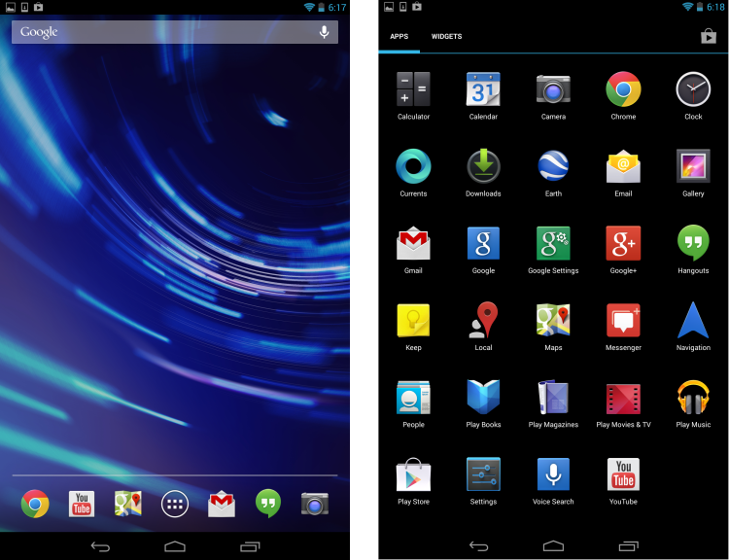Tap the Wi-Fi status icon on home screen
Viewport: 729px width, 560px height.
(x=309, y=7)
